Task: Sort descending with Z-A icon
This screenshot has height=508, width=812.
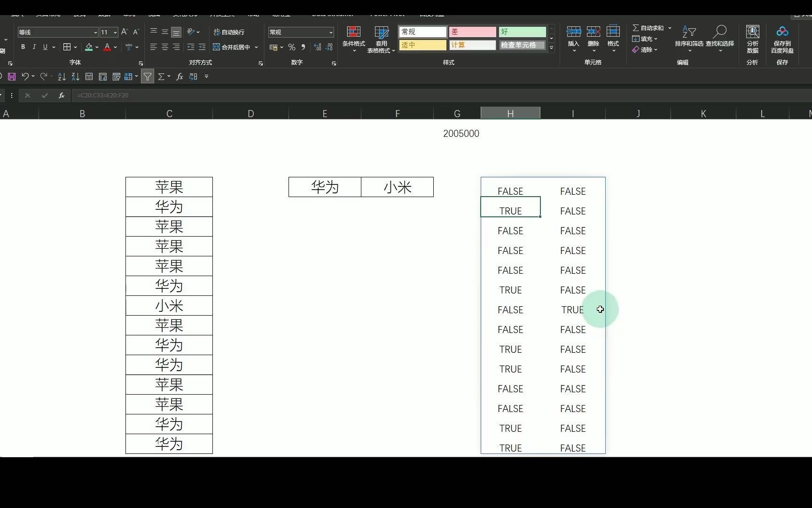Action: [75, 76]
